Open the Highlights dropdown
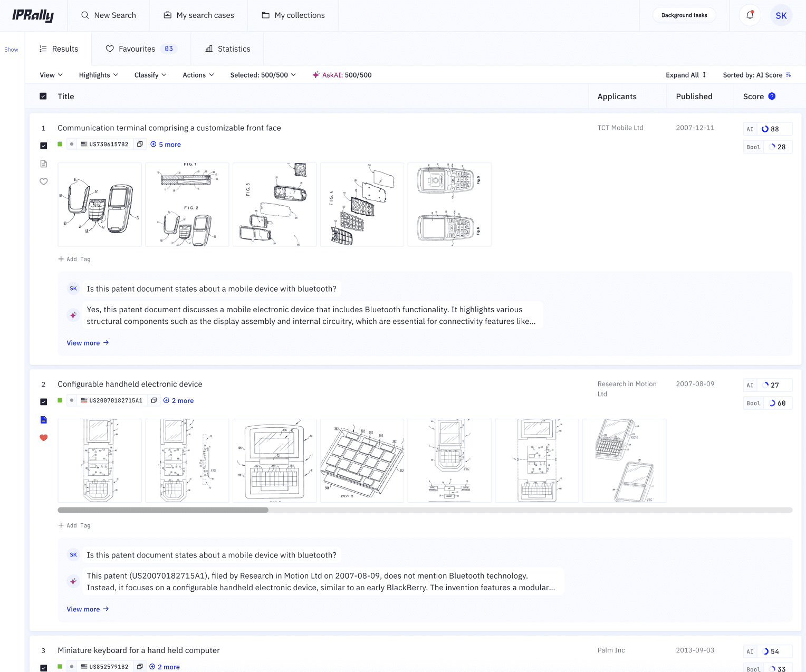This screenshot has height=672, width=806. [99, 75]
